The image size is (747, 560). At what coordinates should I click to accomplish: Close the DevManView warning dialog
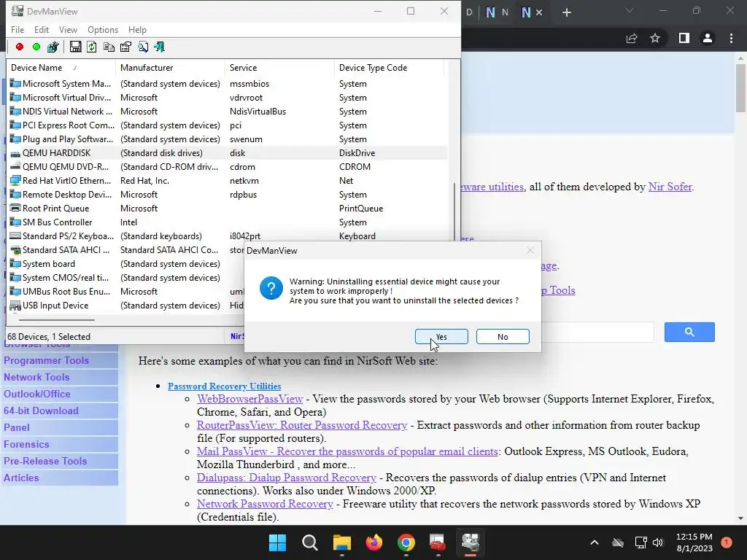pyautogui.click(x=530, y=251)
